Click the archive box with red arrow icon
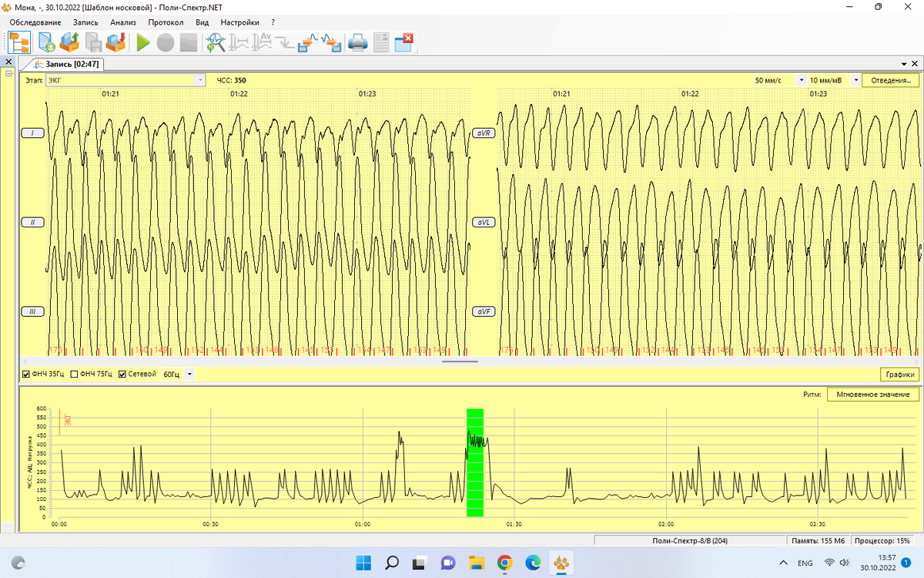The image size is (924, 578). click(116, 43)
